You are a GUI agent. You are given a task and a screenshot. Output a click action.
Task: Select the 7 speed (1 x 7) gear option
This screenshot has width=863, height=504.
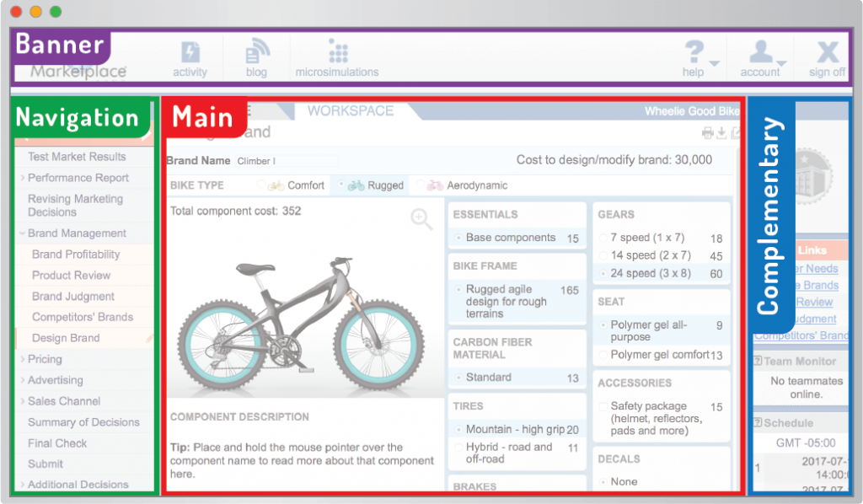coord(603,238)
